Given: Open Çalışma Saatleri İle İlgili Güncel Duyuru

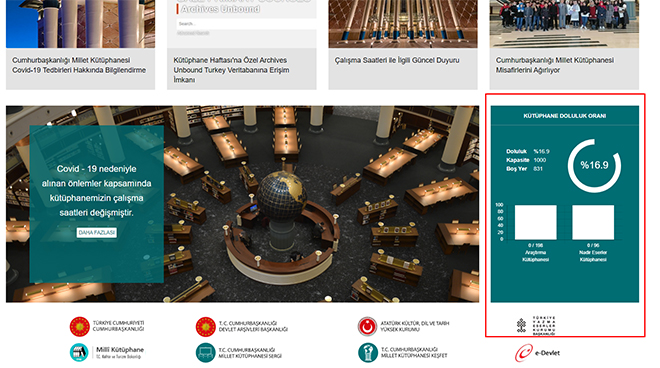Looking at the screenshot, I should coord(397,60).
